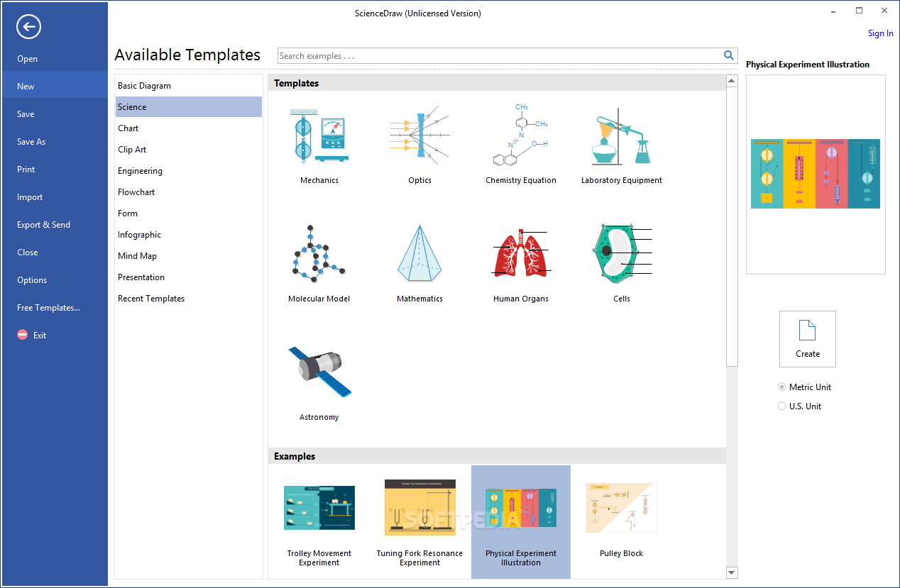Click the templates vertical scrollbar thumb
This screenshot has width=900, height=588.
pos(732,226)
